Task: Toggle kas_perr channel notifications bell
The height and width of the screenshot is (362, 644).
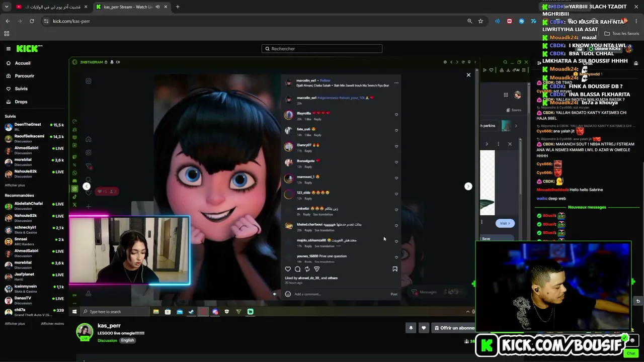Action: click(411, 328)
